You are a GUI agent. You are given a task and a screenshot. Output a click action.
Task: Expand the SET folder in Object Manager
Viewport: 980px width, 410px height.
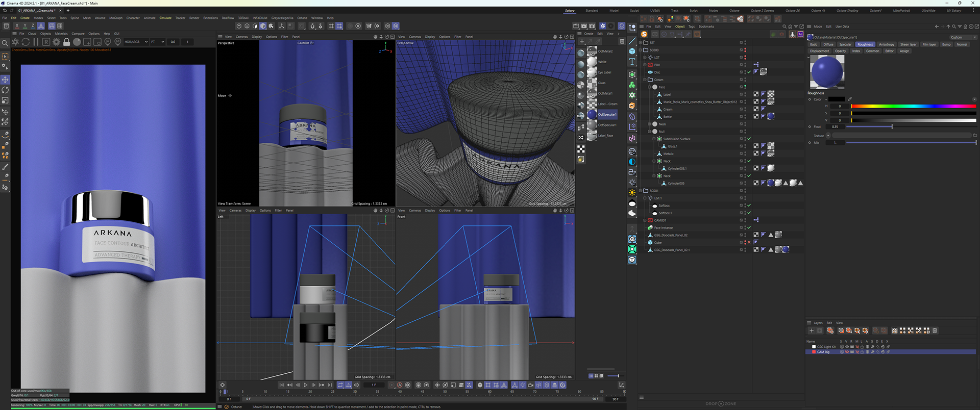[x=641, y=43]
